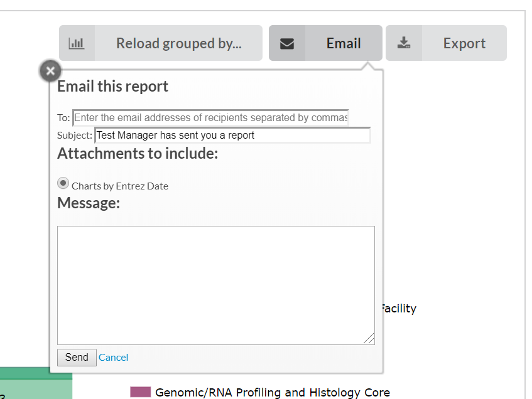This screenshot has width=532, height=399.
Task: Click the Email button label
Action: pos(344,43)
